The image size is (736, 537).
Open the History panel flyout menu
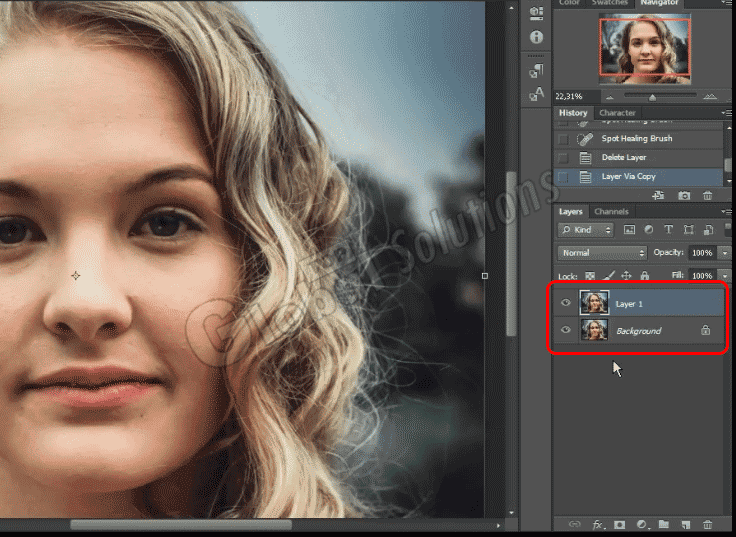pos(727,113)
